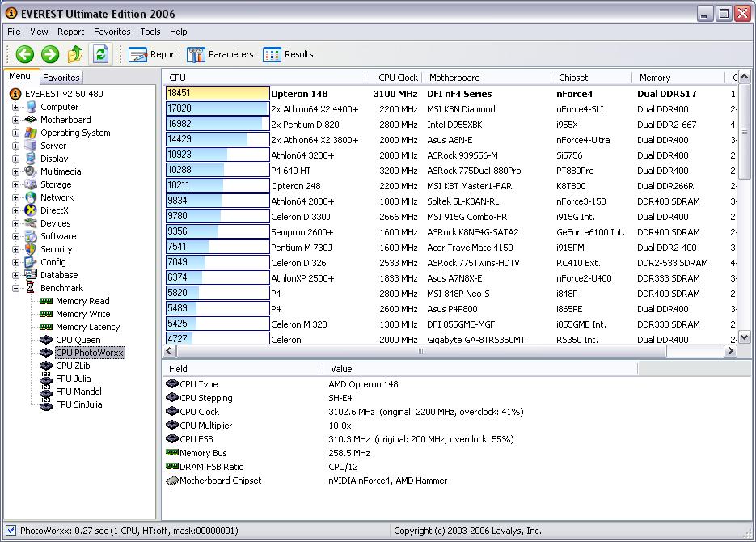Sort by the Motherboard column header
The width and height of the screenshot is (756, 542).
pyautogui.click(x=487, y=78)
